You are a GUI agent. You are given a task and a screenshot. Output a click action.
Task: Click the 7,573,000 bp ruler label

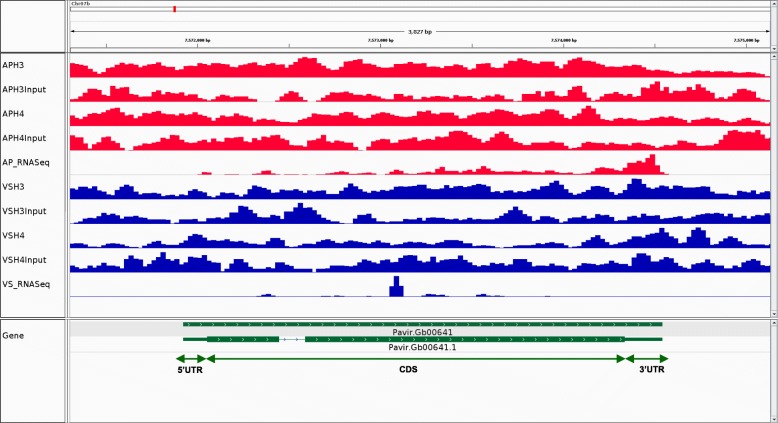[381, 40]
